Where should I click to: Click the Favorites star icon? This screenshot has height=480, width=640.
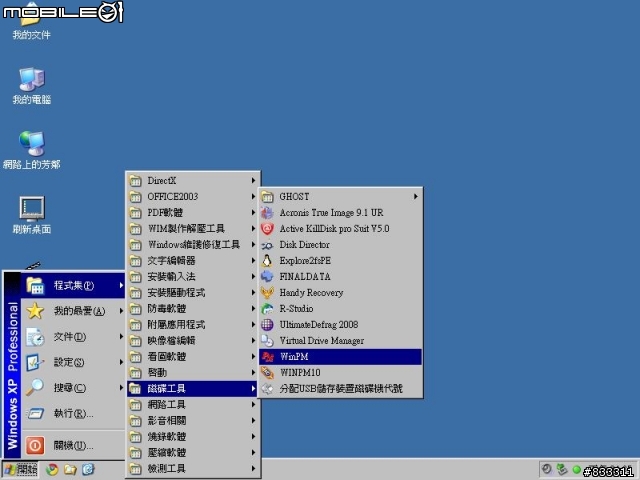coord(35,311)
